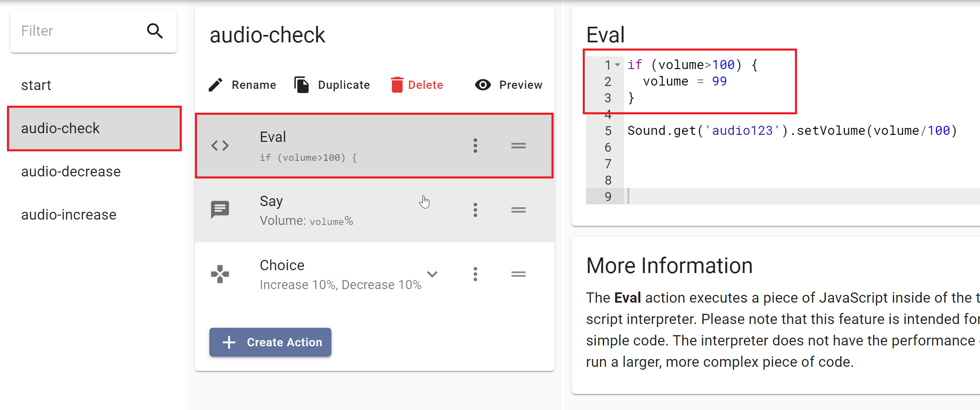Click code line 2 'volume = 99'
The height and width of the screenshot is (410, 980).
pyautogui.click(x=685, y=81)
